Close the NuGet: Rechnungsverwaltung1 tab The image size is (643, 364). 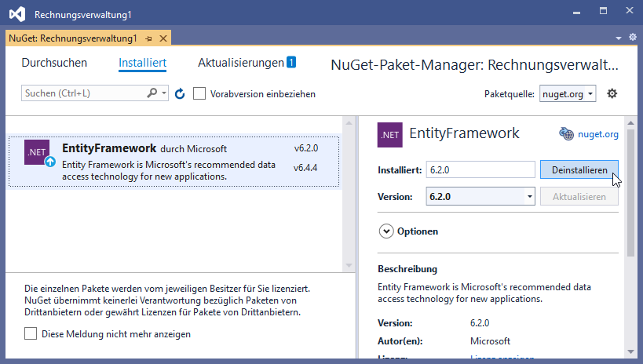163,38
